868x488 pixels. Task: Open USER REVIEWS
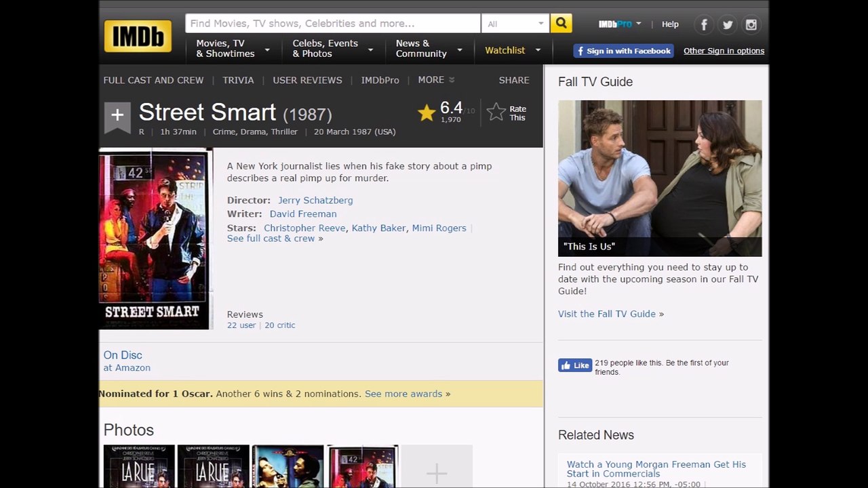tap(307, 80)
